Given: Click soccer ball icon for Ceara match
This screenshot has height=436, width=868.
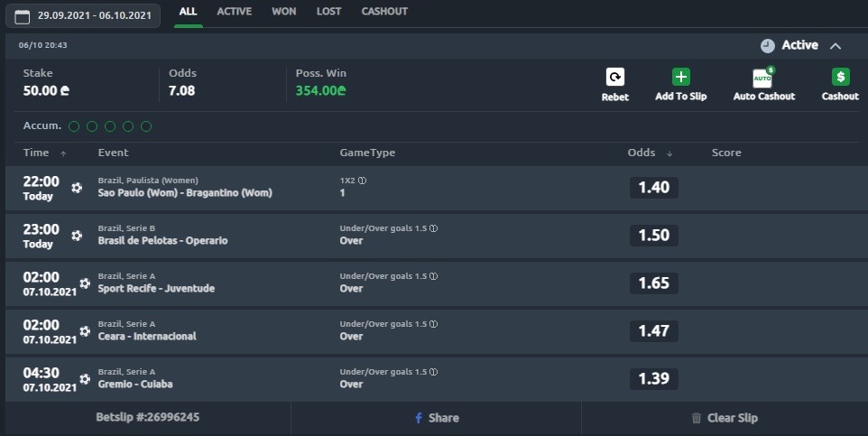Looking at the screenshot, I should point(85,330).
